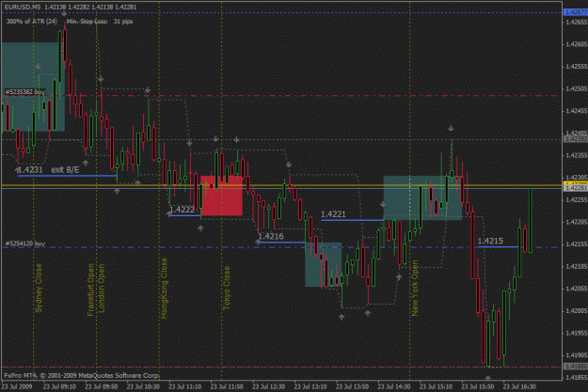Click '23 Jul 13:50' on time axis
This screenshot has height=392, width=588.
[352, 386]
